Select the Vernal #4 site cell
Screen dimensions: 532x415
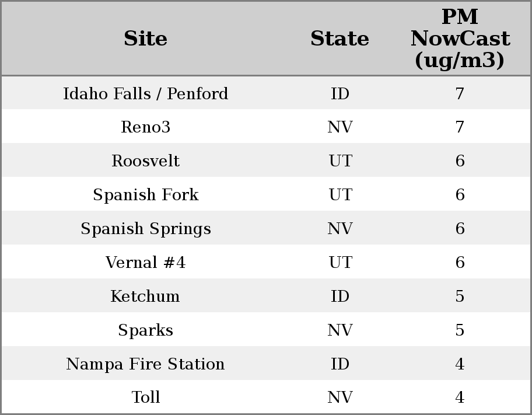click(146, 263)
